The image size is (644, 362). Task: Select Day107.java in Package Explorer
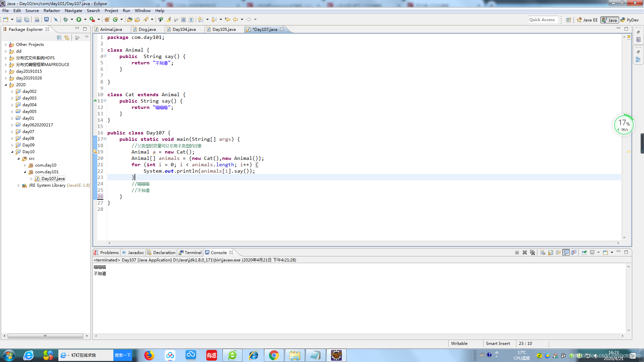(53, 179)
